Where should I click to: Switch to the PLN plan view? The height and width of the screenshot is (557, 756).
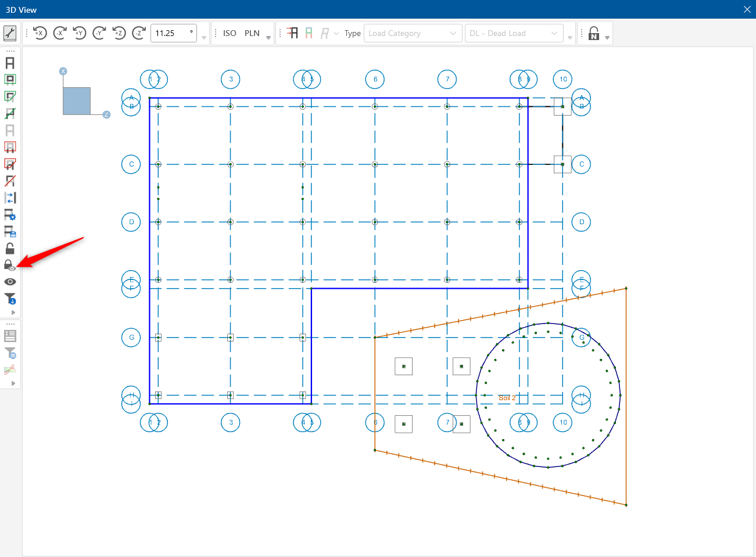click(252, 33)
